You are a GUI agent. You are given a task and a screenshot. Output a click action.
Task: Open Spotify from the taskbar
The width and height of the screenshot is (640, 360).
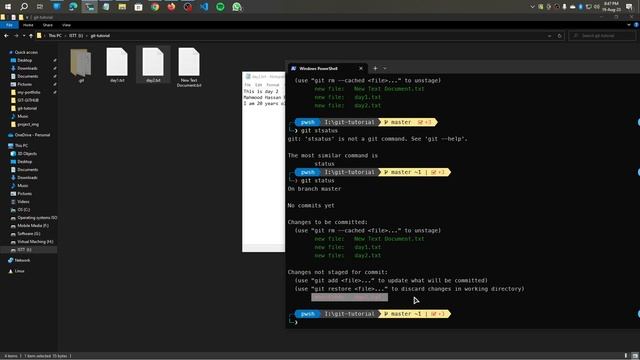point(220,7)
